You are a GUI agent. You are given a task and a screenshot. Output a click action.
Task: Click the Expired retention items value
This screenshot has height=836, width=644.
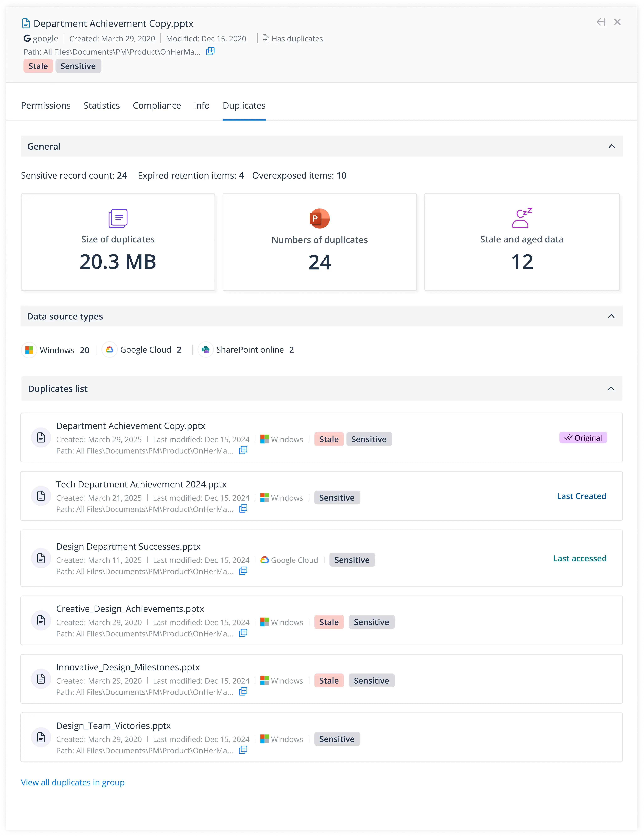pyautogui.click(x=241, y=175)
